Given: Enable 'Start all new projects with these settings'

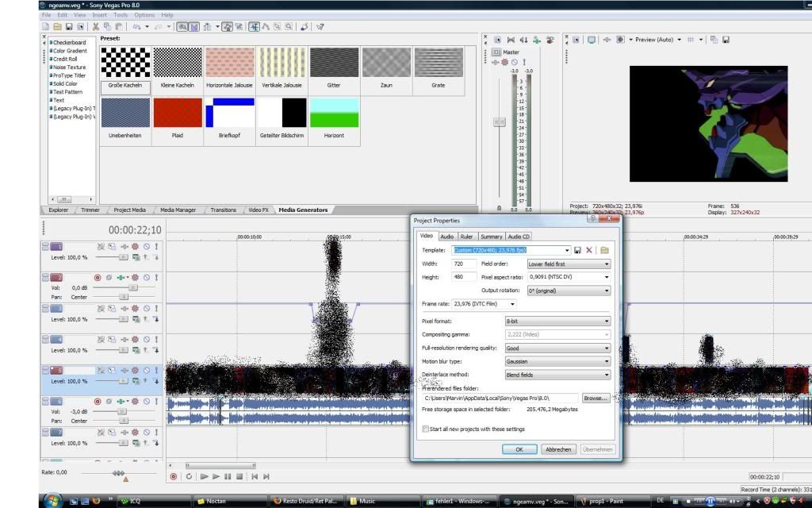Looking at the screenshot, I should click(x=426, y=429).
